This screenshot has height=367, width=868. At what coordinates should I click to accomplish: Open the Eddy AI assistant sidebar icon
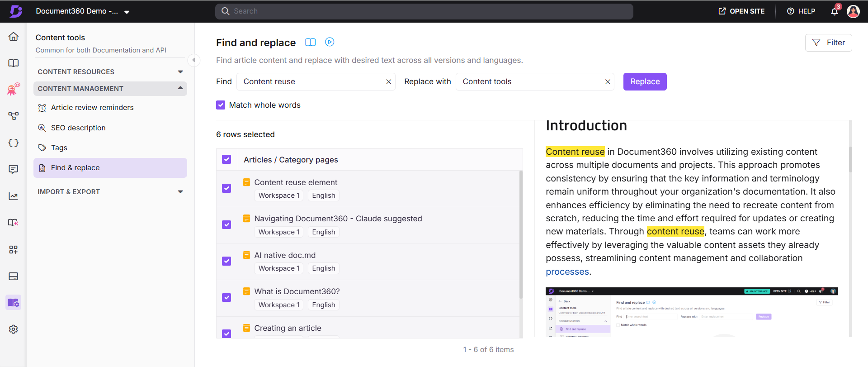[14, 89]
